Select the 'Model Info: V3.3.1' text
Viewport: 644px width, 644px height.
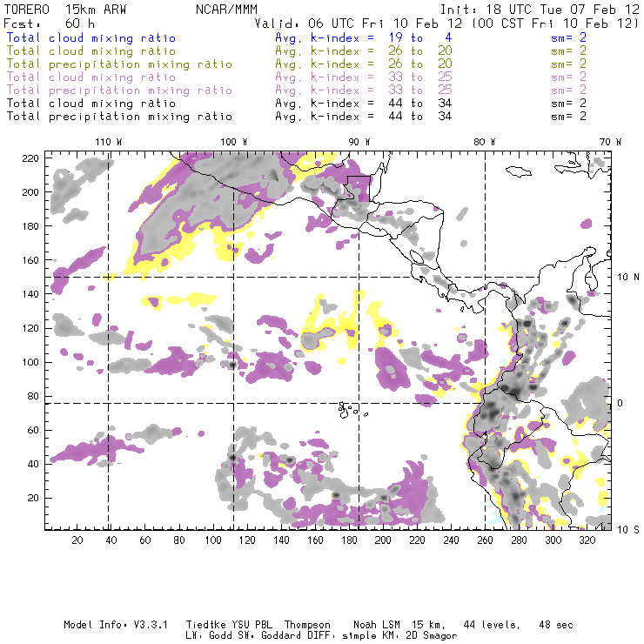coord(116,625)
